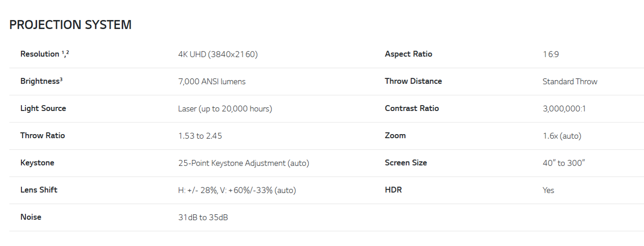Screen dimensions: 644x246
Task: Click the 1.53 to 2.45 value
Action: (x=200, y=136)
